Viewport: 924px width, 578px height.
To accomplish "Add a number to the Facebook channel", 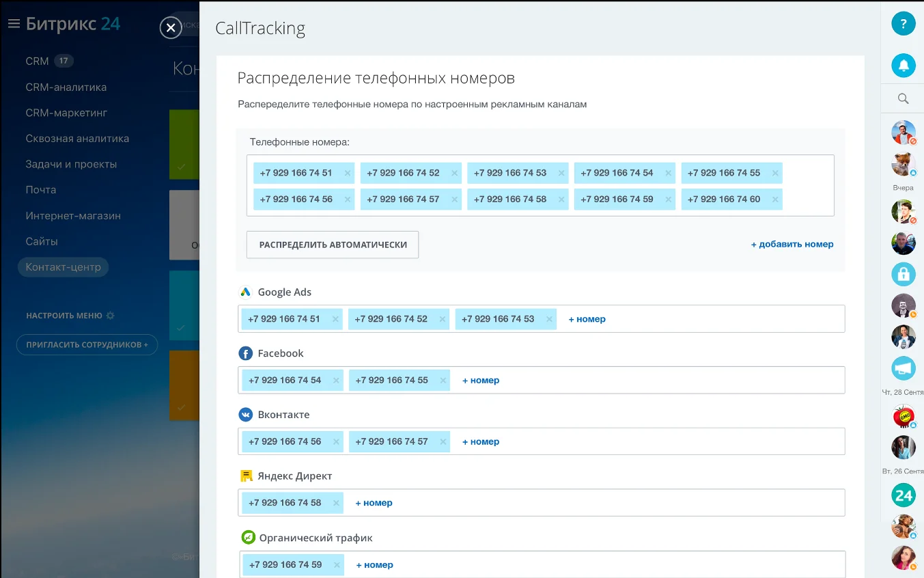I will 481,381.
